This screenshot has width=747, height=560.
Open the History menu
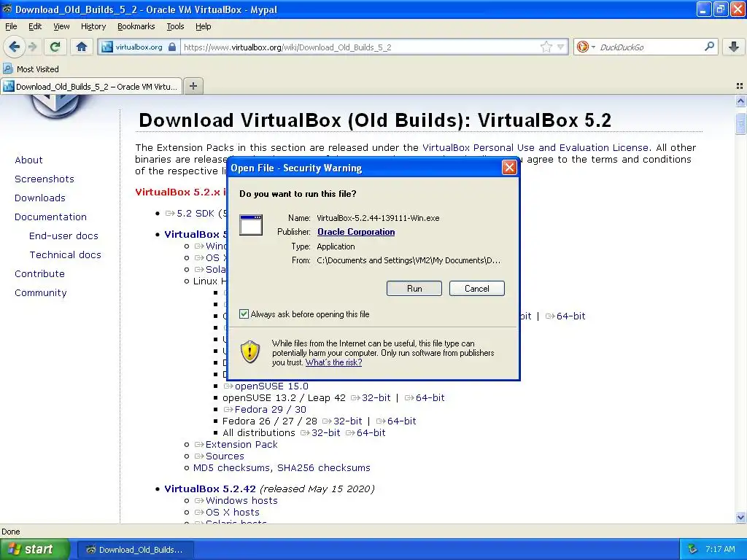click(93, 26)
